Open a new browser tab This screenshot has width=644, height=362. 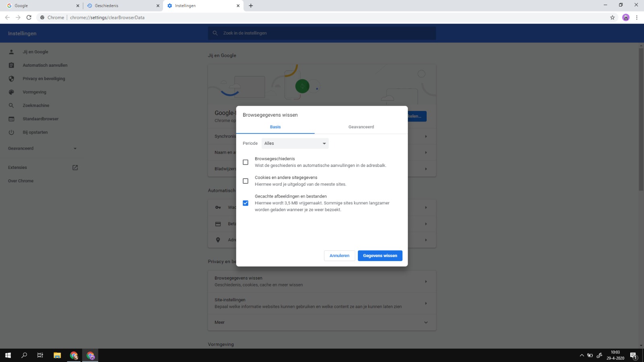[251, 6]
